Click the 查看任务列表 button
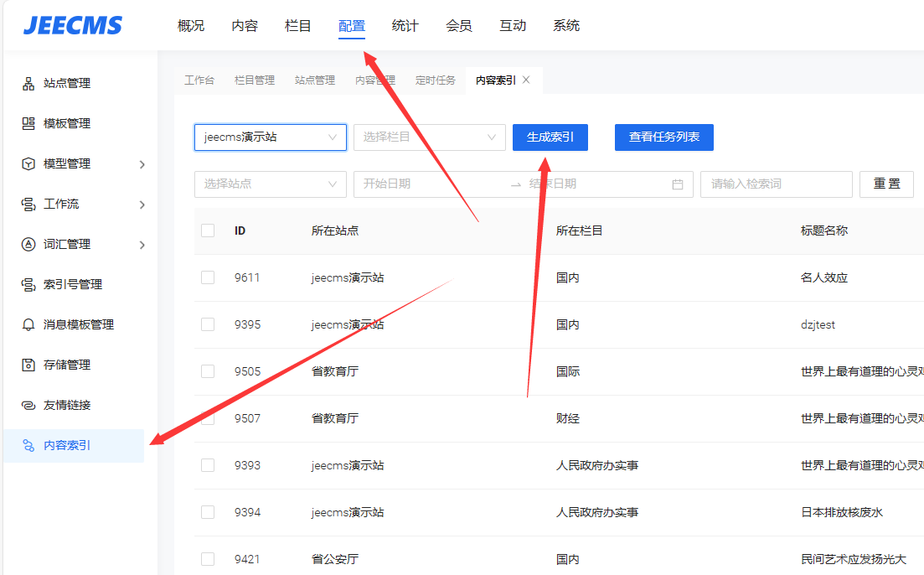 click(663, 137)
